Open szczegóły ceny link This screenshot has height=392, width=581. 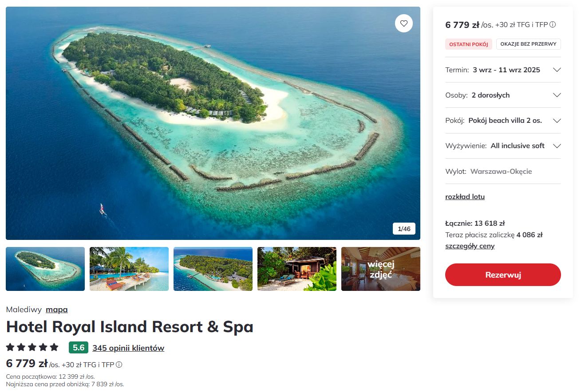(x=470, y=246)
